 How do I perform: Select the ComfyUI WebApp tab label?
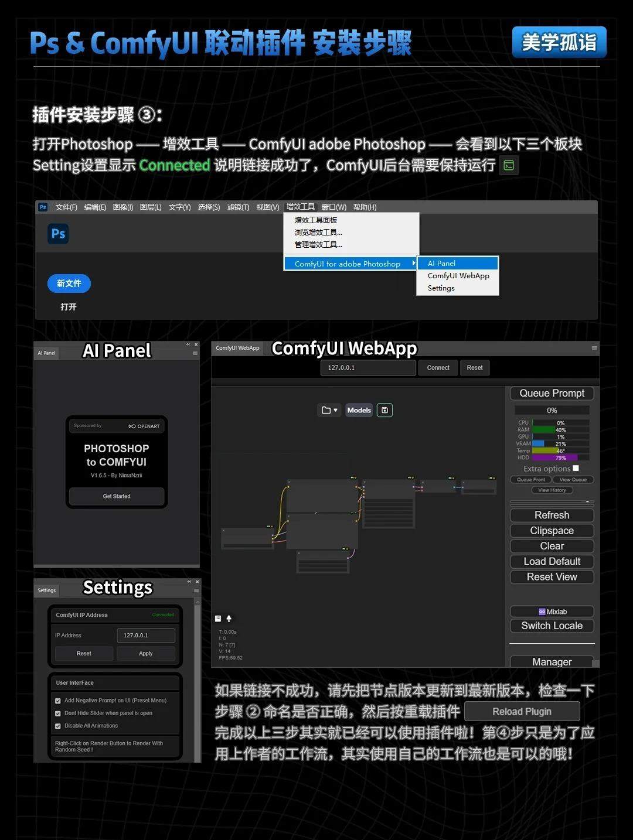tap(237, 348)
